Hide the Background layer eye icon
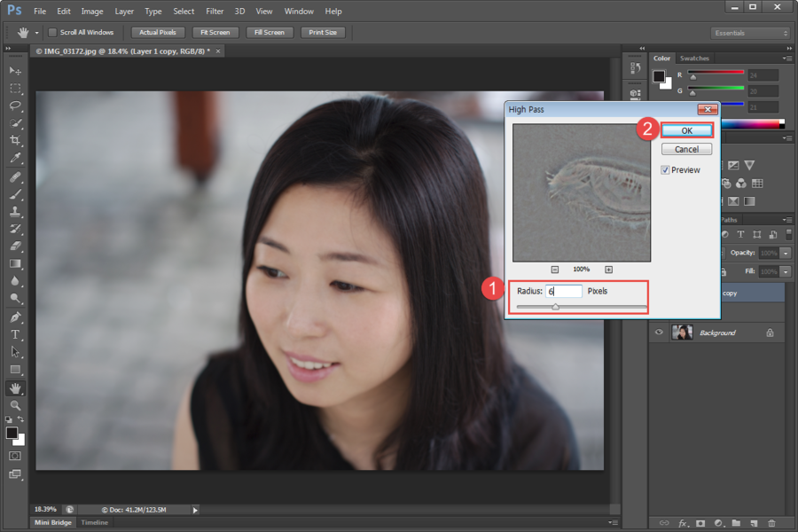 click(659, 332)
